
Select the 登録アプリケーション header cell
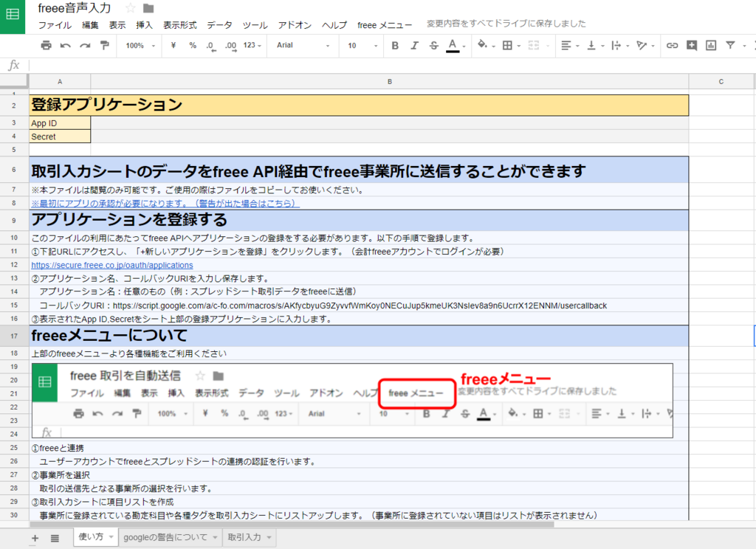pyautogui.click(x=359, y=105)
